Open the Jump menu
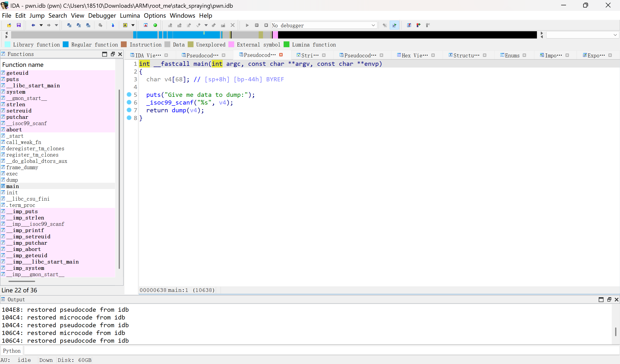Screen dimensions: 620x364 37,15
